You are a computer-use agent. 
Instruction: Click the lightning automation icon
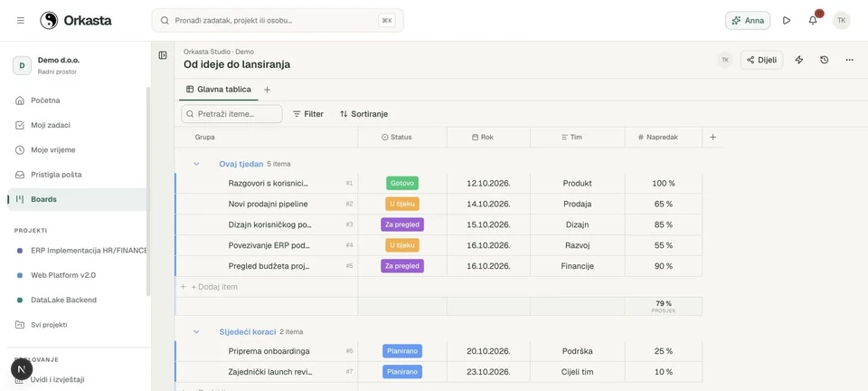pyautogui.click(x=798, y=60)
